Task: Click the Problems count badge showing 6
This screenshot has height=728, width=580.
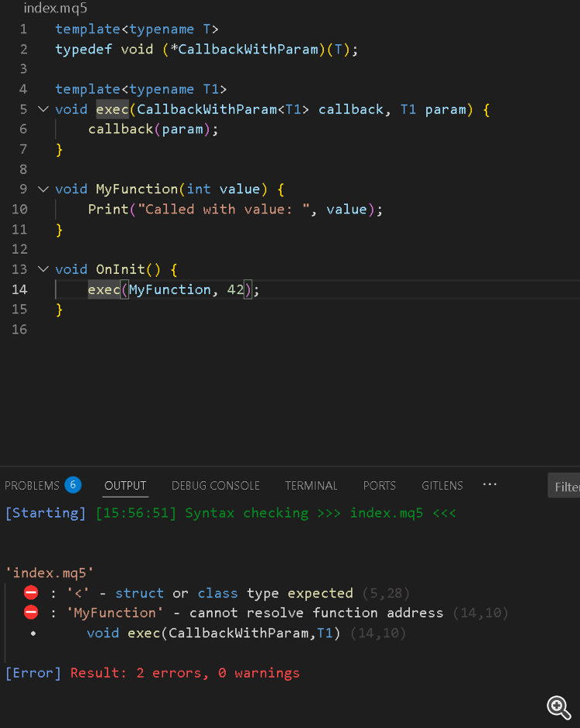Action: [73, 485]
